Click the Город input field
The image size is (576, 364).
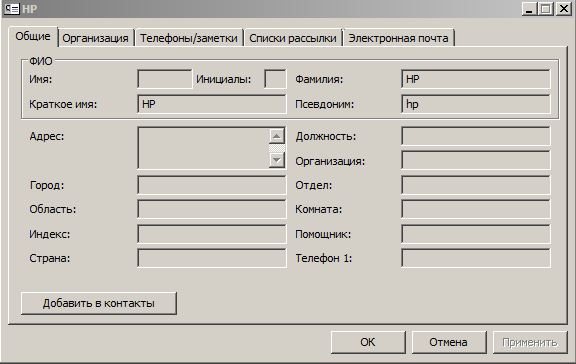(x=212, y=185)
